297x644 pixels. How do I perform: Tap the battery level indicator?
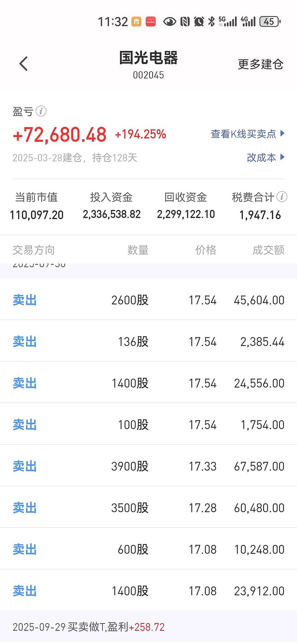[x=270, y=22]
